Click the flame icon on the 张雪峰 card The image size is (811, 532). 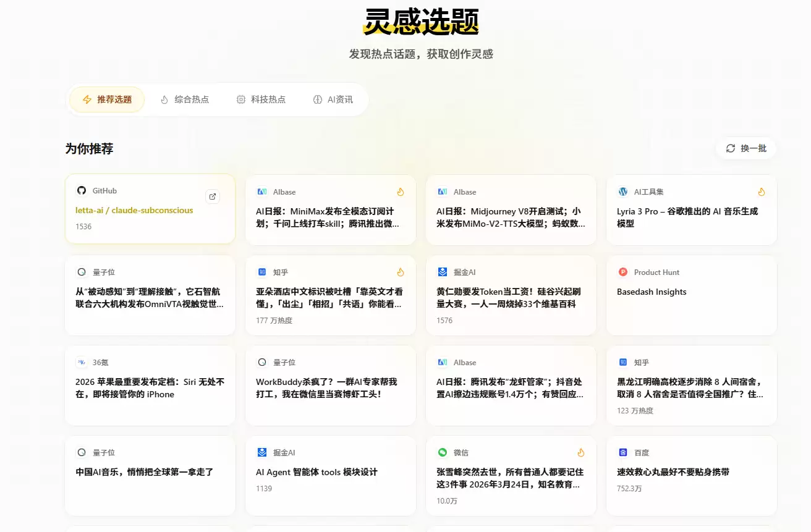(x=581, y=452)
